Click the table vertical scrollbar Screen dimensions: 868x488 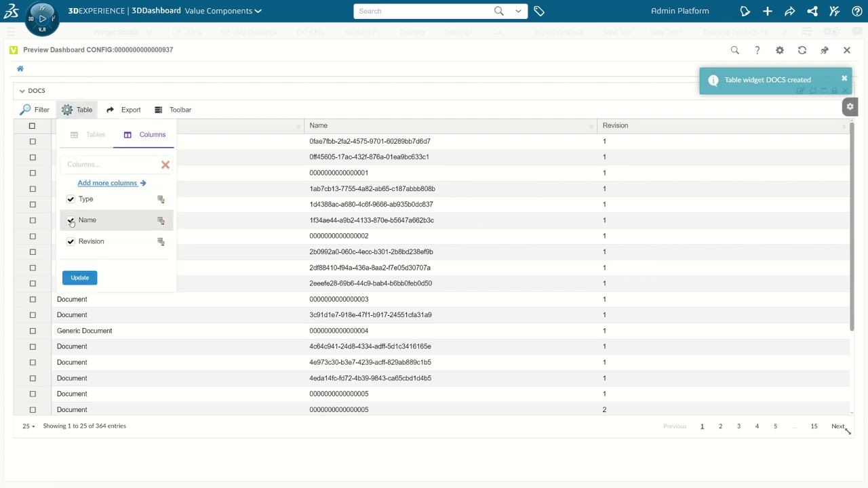pyautogui.click(x=852, y=227)
